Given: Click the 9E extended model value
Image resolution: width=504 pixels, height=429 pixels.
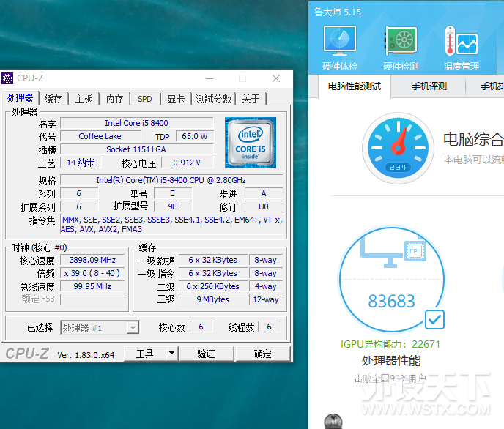Looking at the screenshot, I should pyautogui.click(x=173, y=206).
